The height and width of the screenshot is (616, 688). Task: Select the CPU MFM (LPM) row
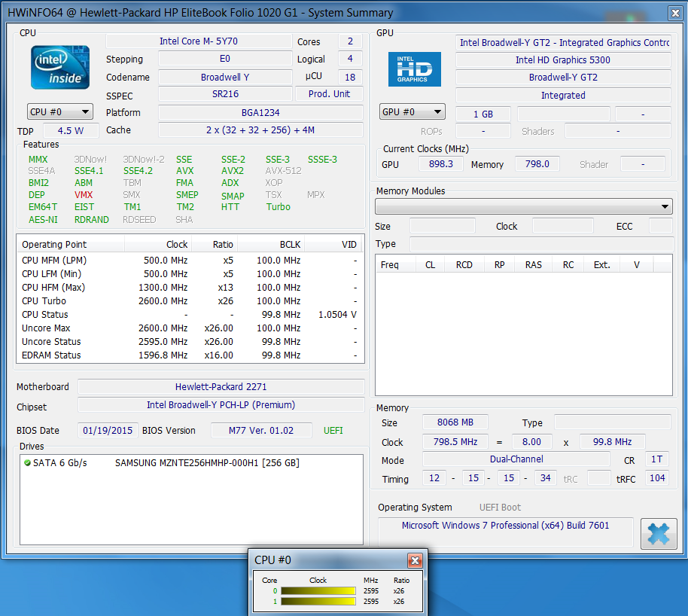click(190, 261)
